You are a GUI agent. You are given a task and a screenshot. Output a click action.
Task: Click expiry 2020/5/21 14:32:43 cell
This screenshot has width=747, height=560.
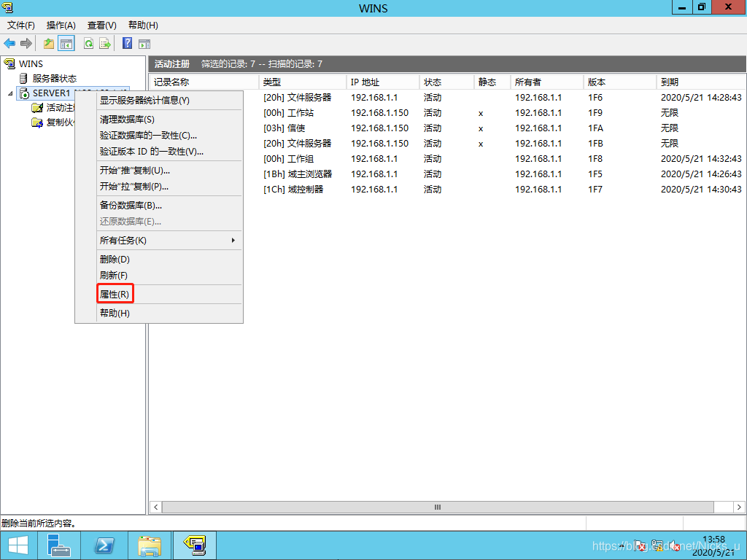701,158
